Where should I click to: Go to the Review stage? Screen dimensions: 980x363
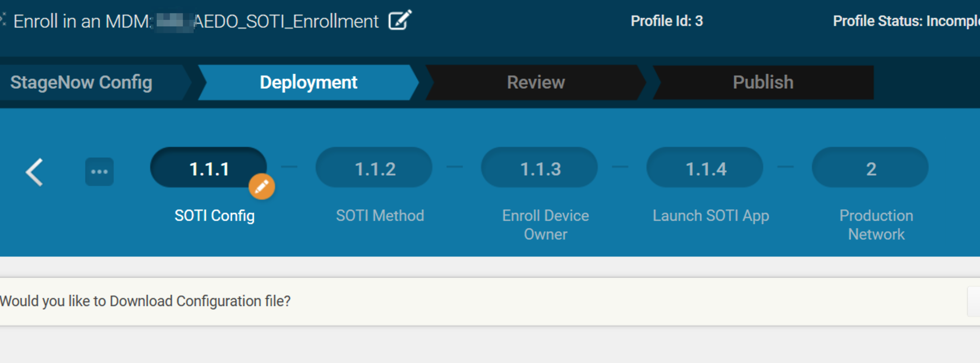(535, 82)
